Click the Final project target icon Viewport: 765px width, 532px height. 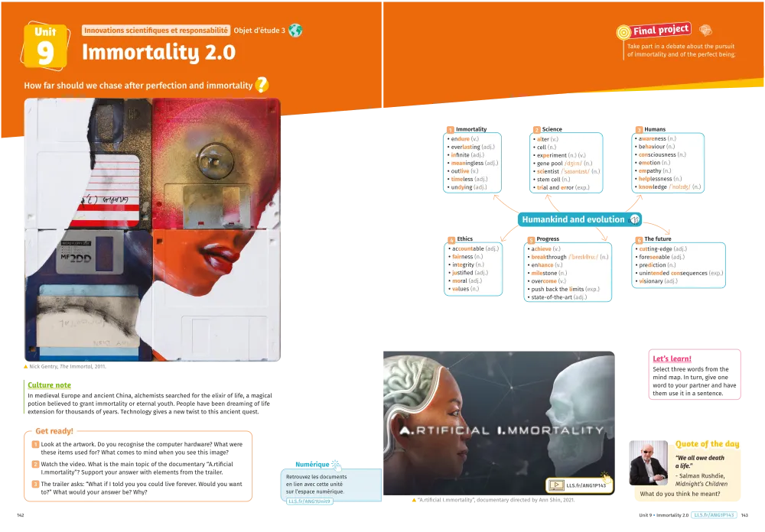pyautogui.click(x=623, y=32)
